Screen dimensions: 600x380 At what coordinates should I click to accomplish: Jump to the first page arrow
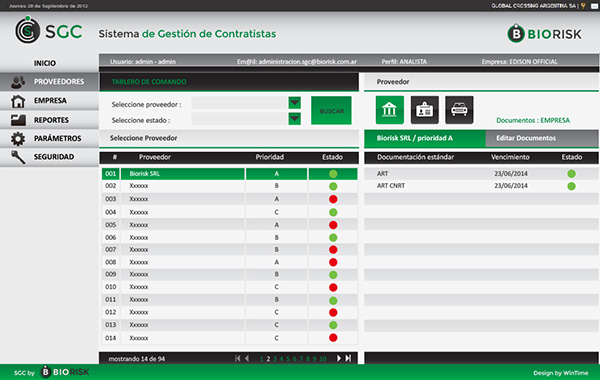tap(238, 358)
